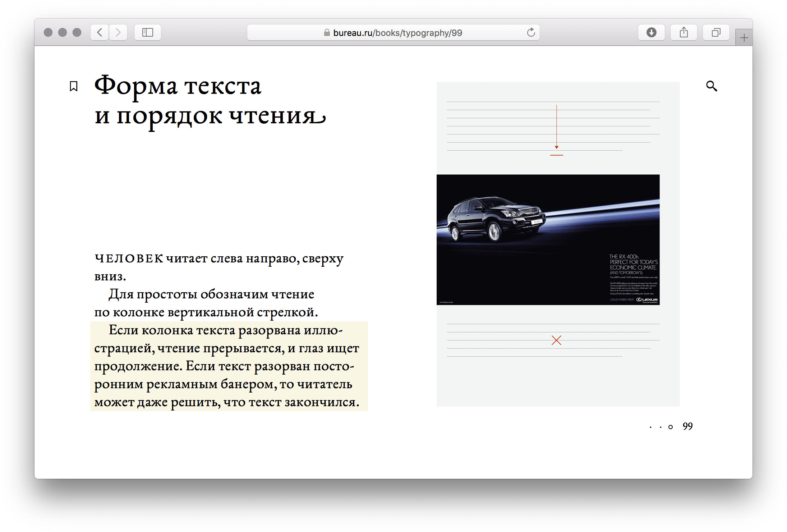Show tab overview with overlapping squares icon
787x532 pixels.
716,33
